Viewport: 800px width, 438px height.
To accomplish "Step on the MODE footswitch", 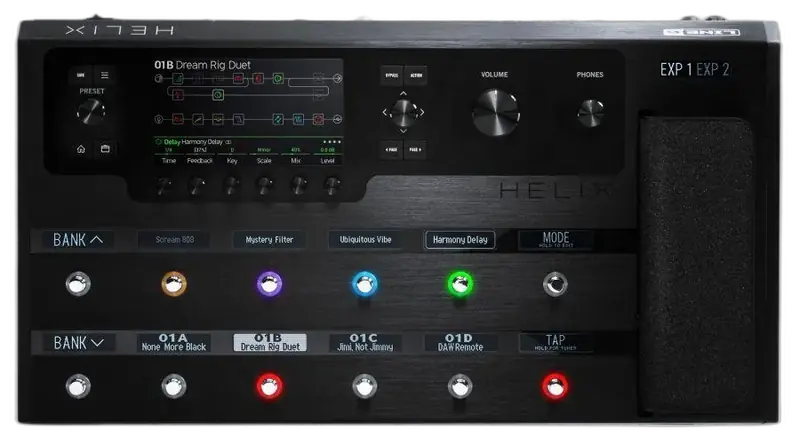I will (555, 284).
